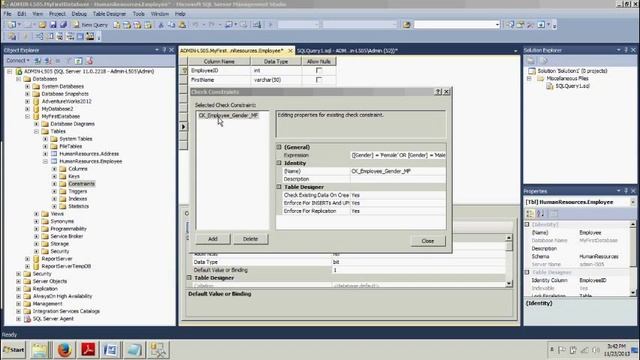This screenshot has height=360, width=640.
Task: Click the Check Constraints dialog help question icon
Action: [438, 92]
